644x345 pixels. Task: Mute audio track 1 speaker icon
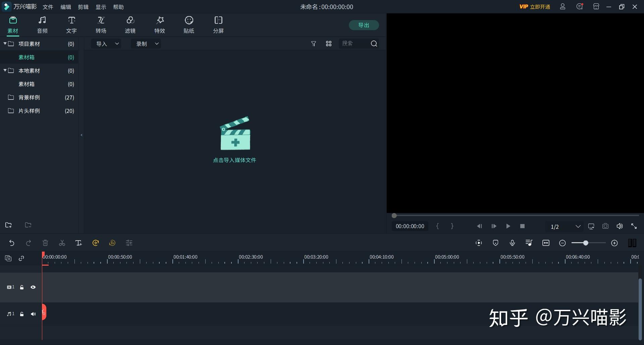(x=33, y=314)
